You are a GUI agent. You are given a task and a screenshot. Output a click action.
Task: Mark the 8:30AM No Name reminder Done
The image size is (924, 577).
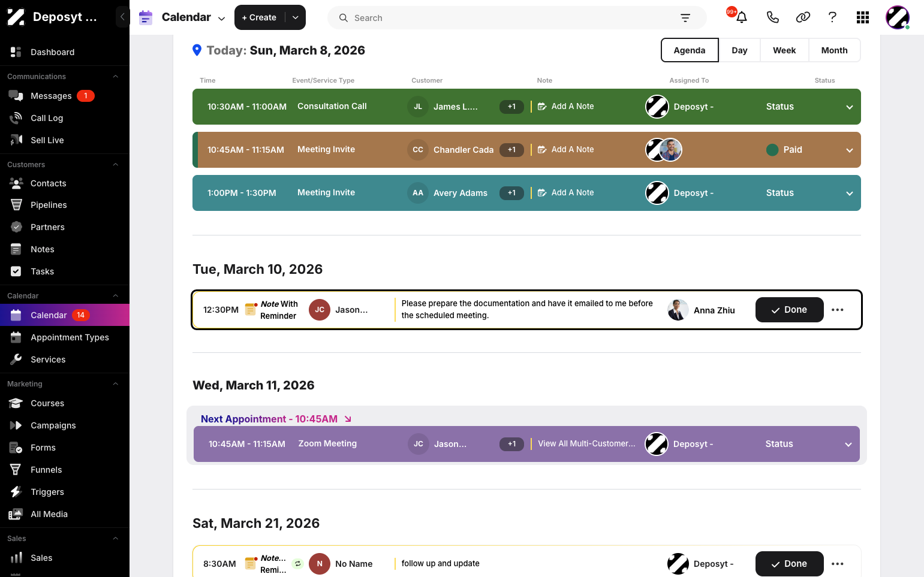click(789, 564)
